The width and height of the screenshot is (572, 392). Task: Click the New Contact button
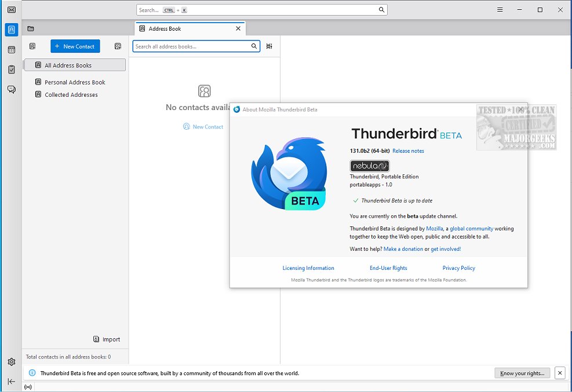click(x=75, y=46)
